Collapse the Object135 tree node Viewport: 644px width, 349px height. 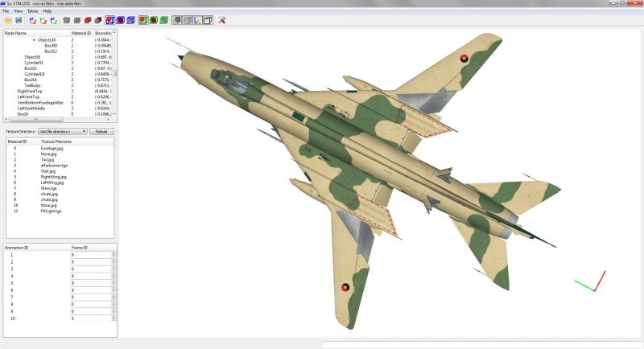click(x=34, y=39)
